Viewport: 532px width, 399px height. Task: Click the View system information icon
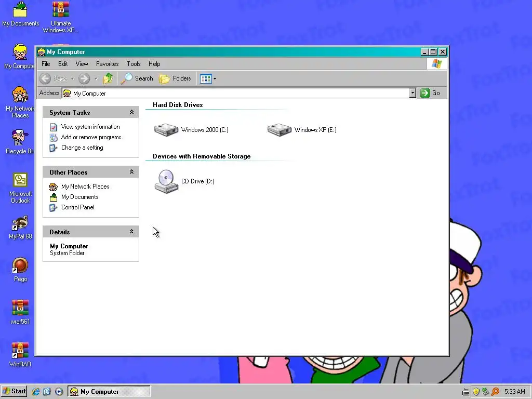click(54, 127)
